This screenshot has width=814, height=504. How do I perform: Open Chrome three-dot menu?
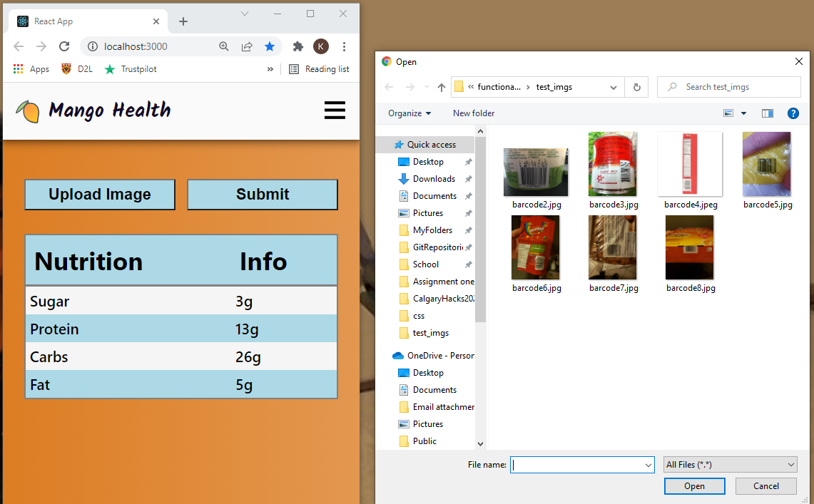coord(344,46)
